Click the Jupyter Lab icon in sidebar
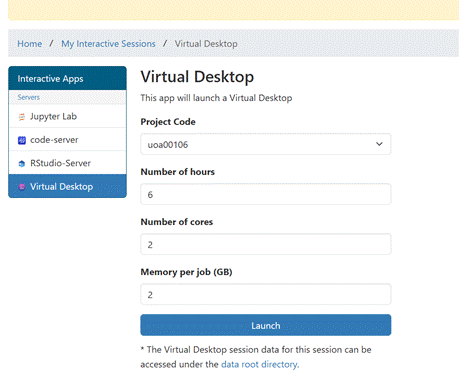Viewport: 459px width, 378px height. coord(22,117)
